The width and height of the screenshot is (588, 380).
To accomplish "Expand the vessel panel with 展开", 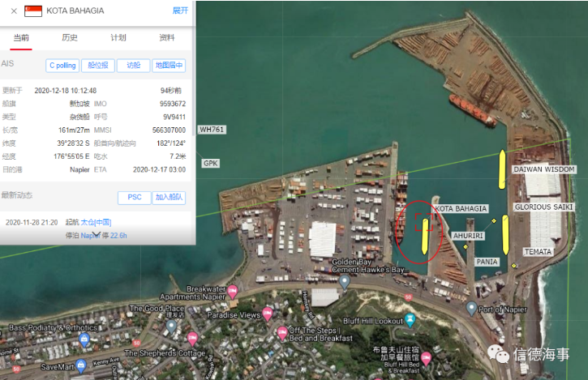I will [x=180, y=11].
